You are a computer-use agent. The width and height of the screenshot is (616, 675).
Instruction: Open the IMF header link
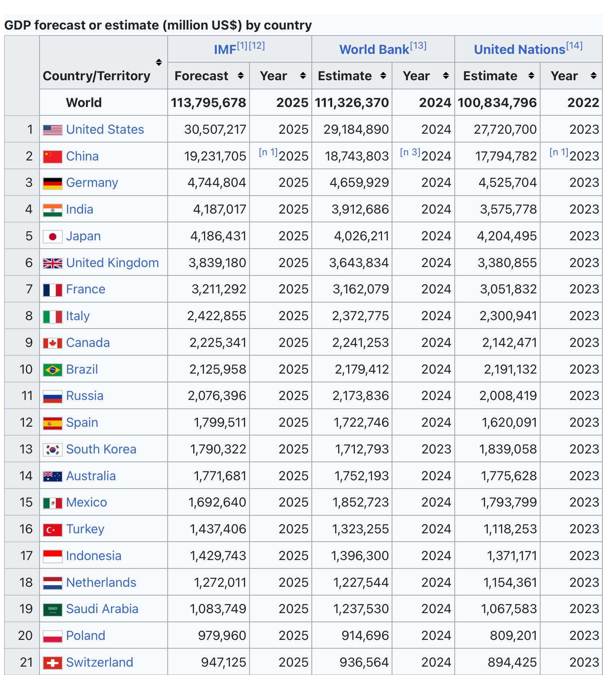tap(225, 49)
